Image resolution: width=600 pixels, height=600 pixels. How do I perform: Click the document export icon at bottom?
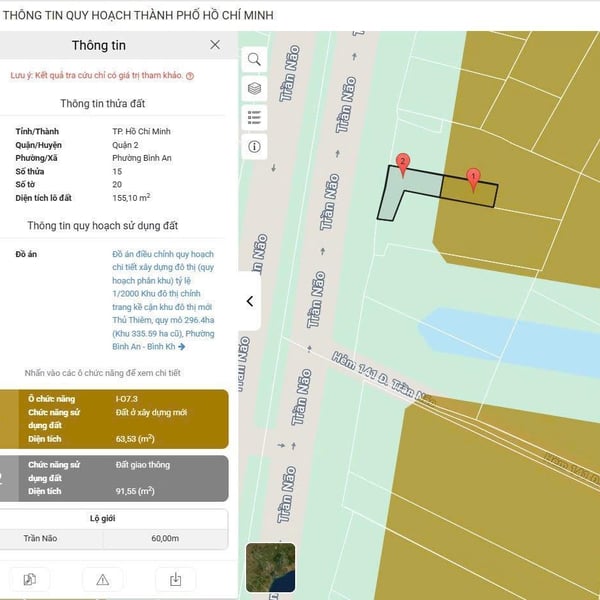click(31, 579)
